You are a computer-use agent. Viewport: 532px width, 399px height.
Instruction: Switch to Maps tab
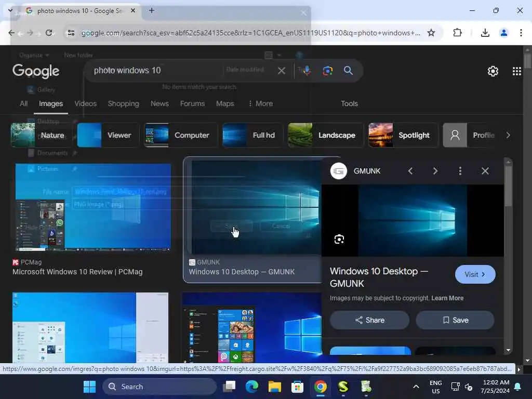(x=225, y=103)
